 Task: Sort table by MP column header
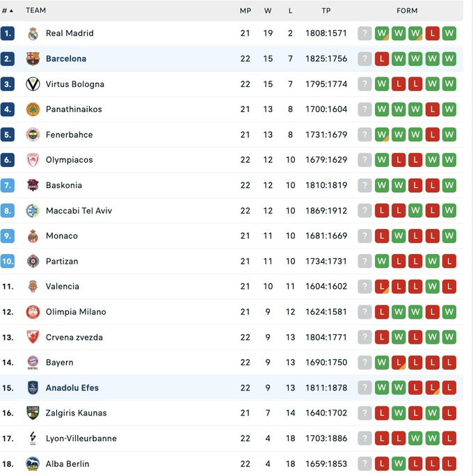[x=245, y=10]
